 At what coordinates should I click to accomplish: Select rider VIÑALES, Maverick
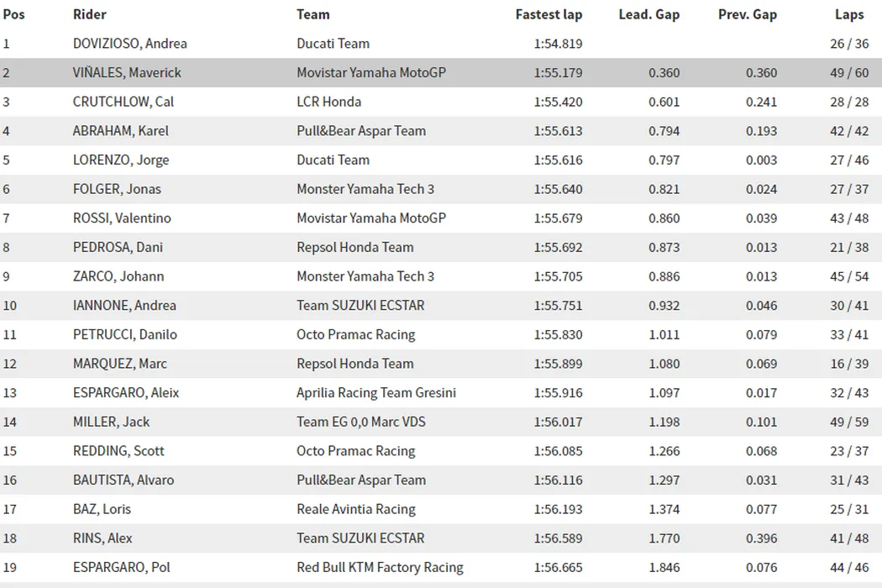pos(127,73)
